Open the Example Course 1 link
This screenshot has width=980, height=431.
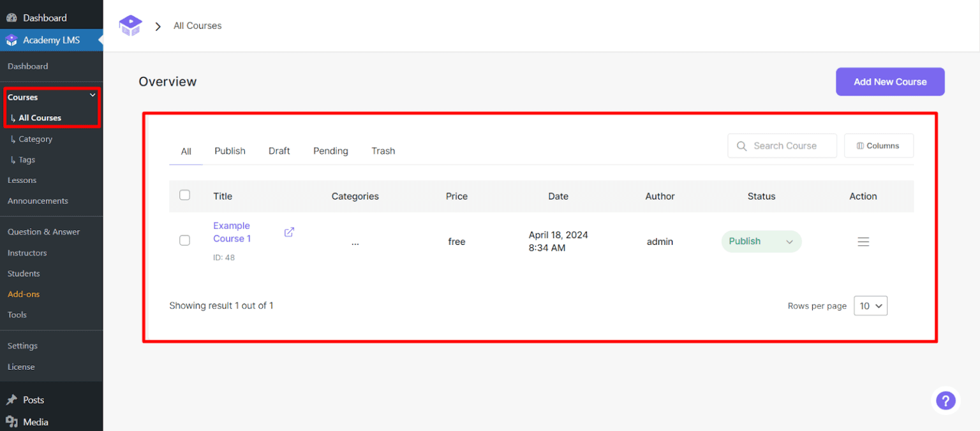pos(232,232)
